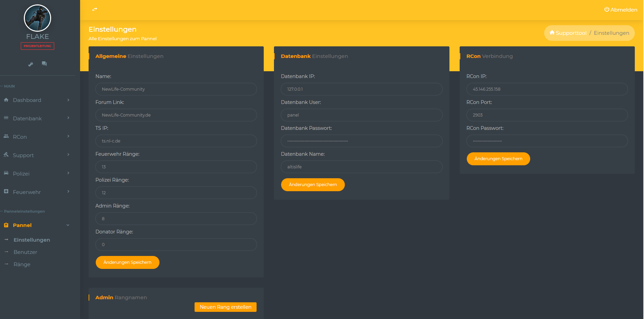Click the FLAKE profile avatar
Image resolution: width=644 pixels, height=319 pixels.
pos(37,18)
